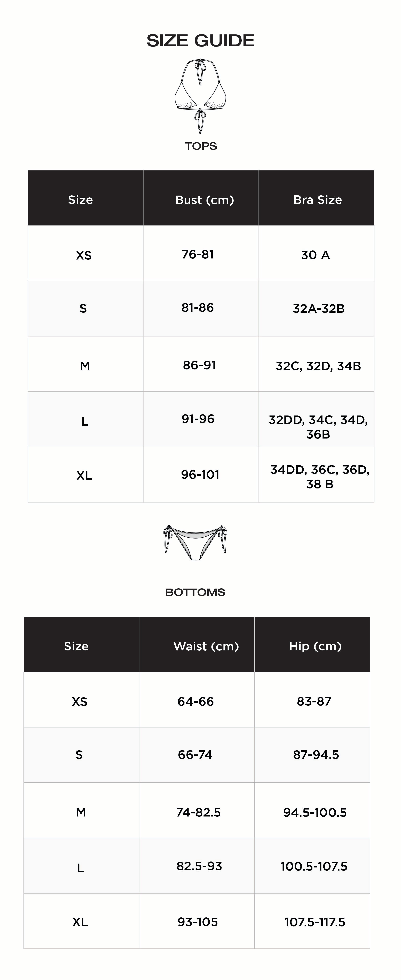This screenshot has width=401, height=980.
Task: Select the 87-94.5 hip measurement cell
Action: 316,754
